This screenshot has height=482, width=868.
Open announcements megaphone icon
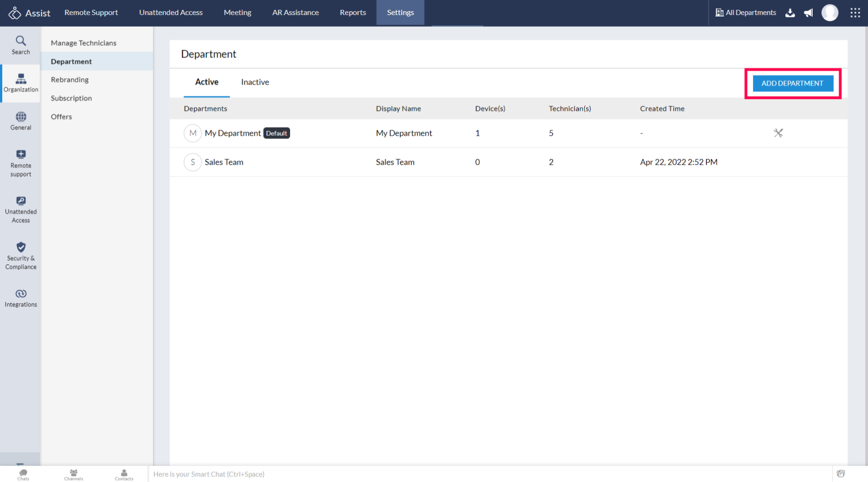(x=808, y=13)
